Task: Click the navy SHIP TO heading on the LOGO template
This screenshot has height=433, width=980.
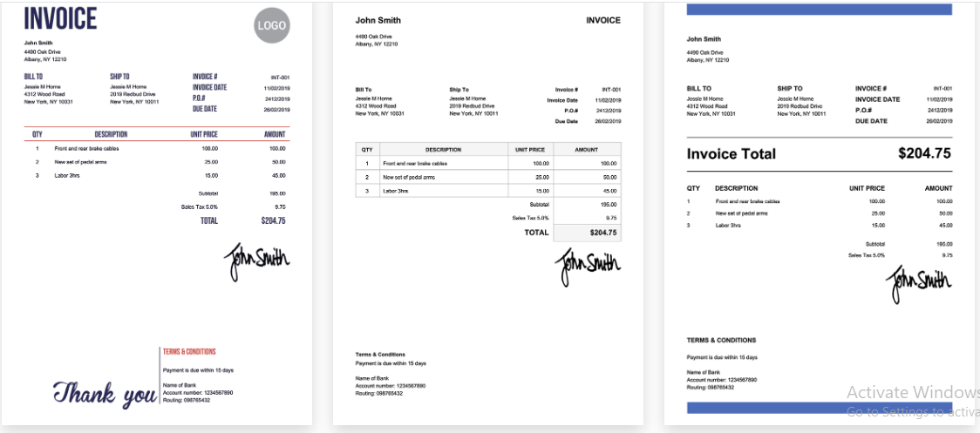Action: point(120,76)
